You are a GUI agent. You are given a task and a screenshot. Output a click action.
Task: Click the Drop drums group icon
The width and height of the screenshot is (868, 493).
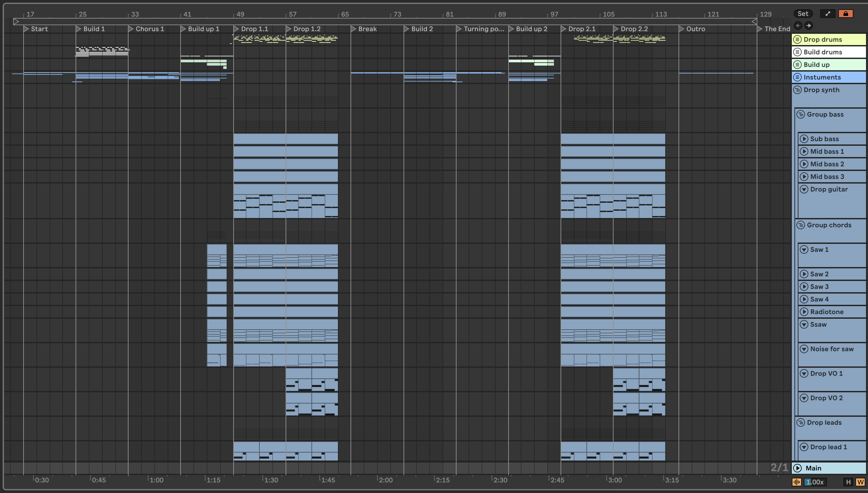tap(797, 39)
